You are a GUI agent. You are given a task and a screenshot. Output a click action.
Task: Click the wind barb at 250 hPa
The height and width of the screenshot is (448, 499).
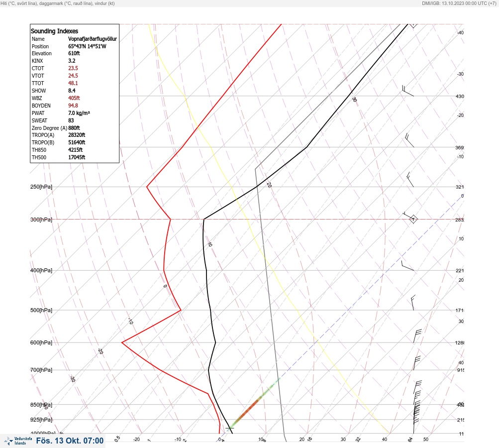410,180
